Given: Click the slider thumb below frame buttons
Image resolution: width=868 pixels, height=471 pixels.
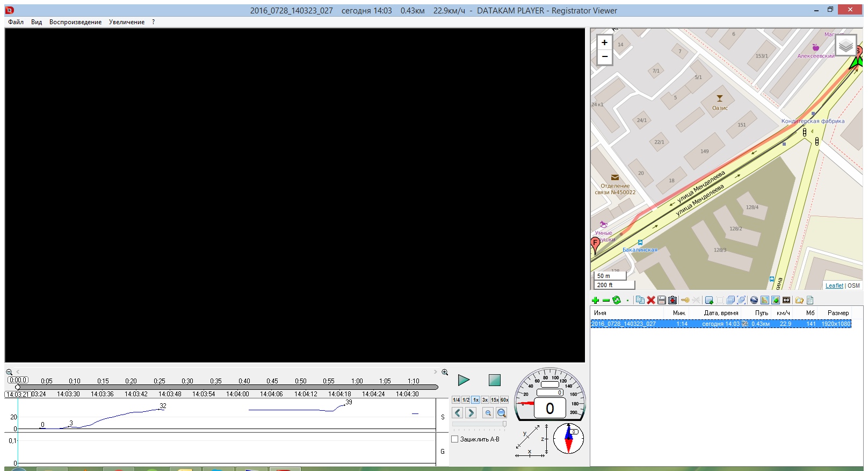Looking at the screenshot, I should (504, 424).
